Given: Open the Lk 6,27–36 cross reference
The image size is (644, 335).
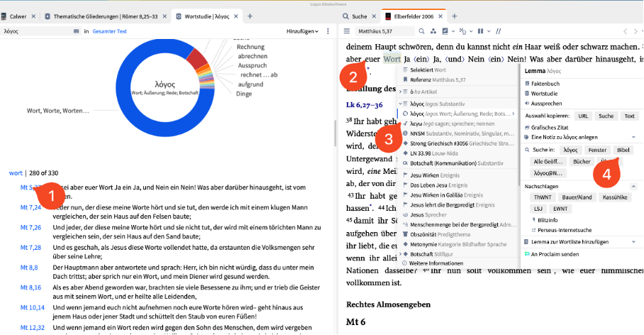Looking at the screenshot, I should point(365,105).
